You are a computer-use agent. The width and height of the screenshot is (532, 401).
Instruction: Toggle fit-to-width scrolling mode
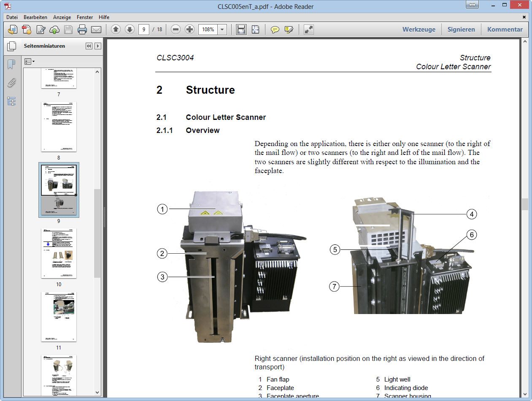(241, 30)
